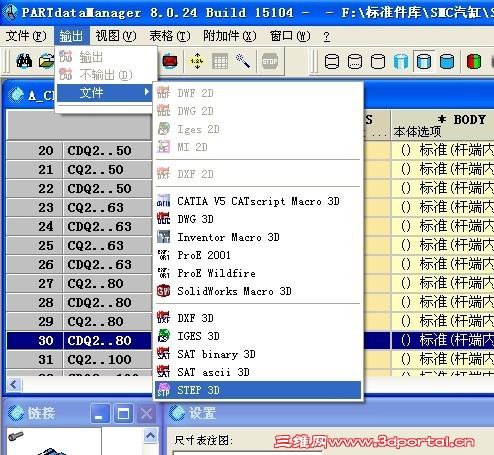Choose SolidWorks Macro 3D export
This screenshot has width=494, height=455.
coord(258,291)
